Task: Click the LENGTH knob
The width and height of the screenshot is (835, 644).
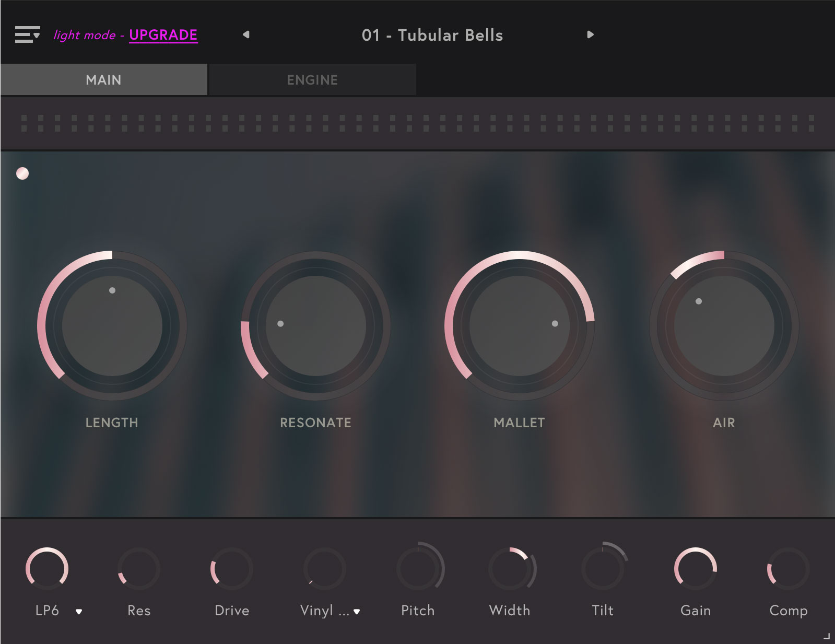Action: pos(112,326)
